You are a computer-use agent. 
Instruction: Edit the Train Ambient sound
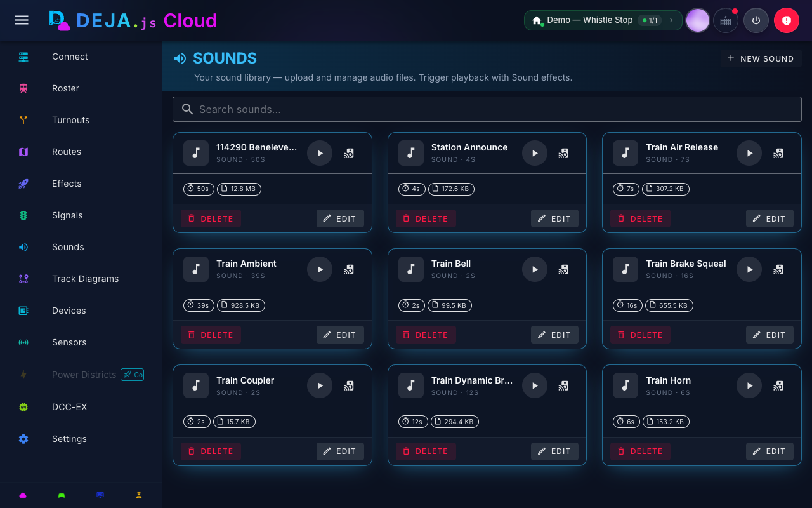(340, 335)
